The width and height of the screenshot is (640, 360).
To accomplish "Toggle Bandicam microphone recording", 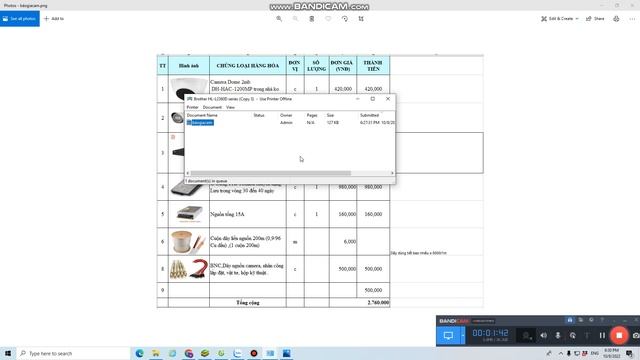I will click(558, 336).
